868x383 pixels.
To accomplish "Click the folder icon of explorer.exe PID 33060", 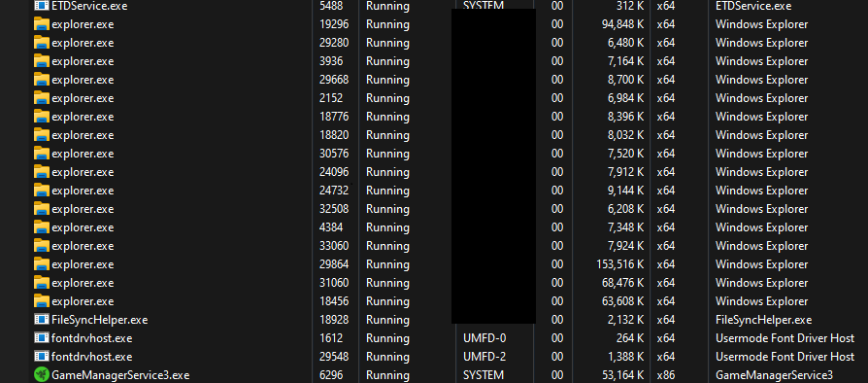I will click(x=42, y=246).
